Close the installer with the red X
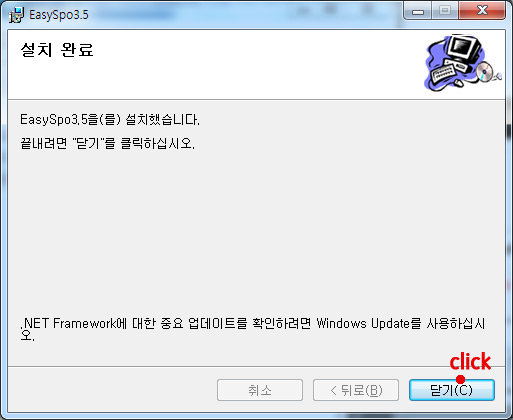 [482, 11]
